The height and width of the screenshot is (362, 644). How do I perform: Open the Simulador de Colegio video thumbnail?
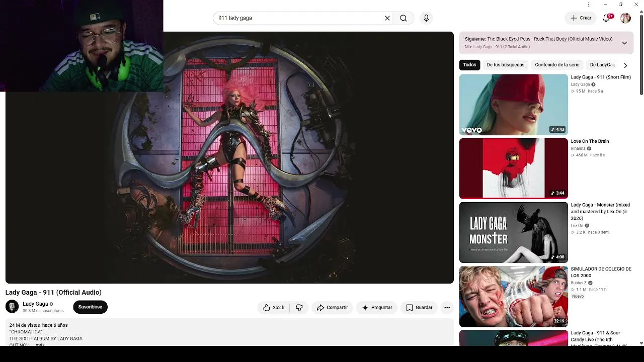tap(513, 296)
